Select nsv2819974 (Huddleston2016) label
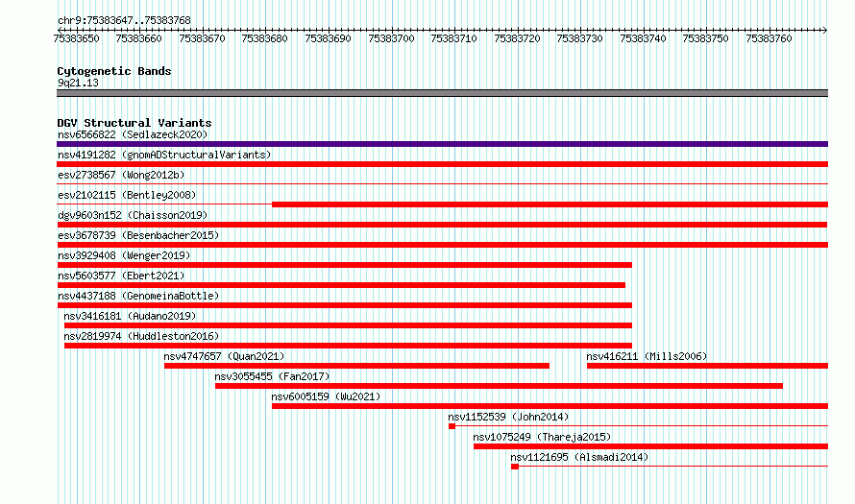The image size is (855, 504). tap(141, 336)
